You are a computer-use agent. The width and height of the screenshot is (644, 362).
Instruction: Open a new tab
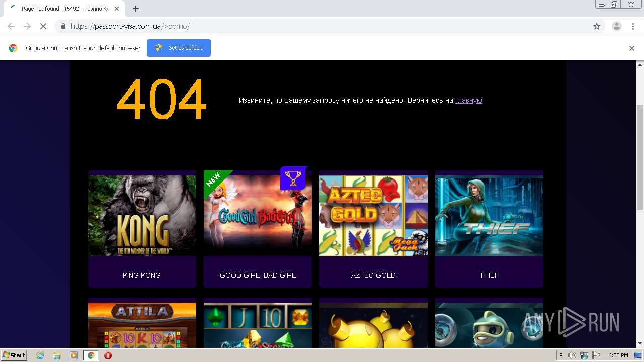click(136, 9)
